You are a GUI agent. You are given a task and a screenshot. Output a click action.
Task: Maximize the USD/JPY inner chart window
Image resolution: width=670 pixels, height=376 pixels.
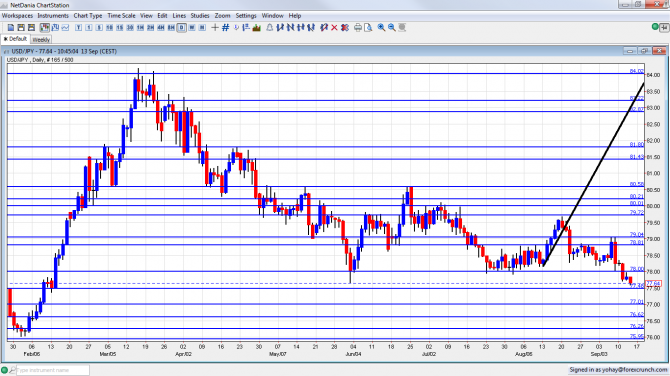(x=644, y=51)
